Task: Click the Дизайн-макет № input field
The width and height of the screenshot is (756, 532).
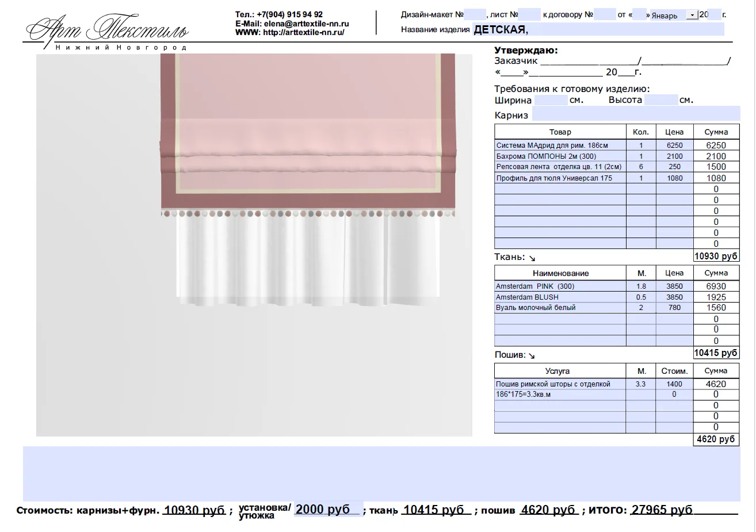Action: pyautogui.click(x=475, y=14)
